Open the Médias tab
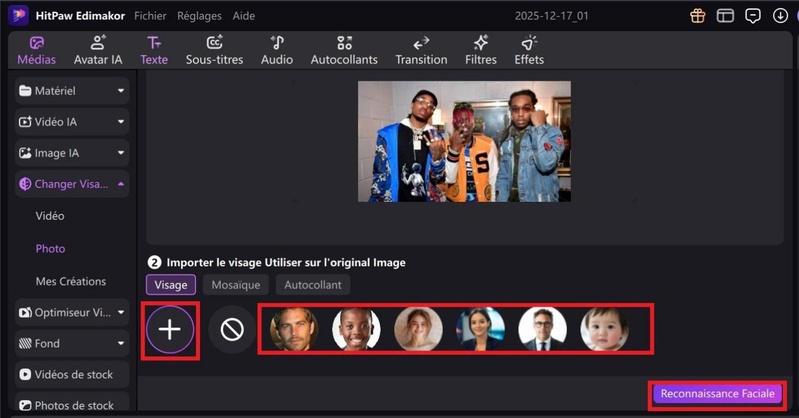 click(36, 50)
